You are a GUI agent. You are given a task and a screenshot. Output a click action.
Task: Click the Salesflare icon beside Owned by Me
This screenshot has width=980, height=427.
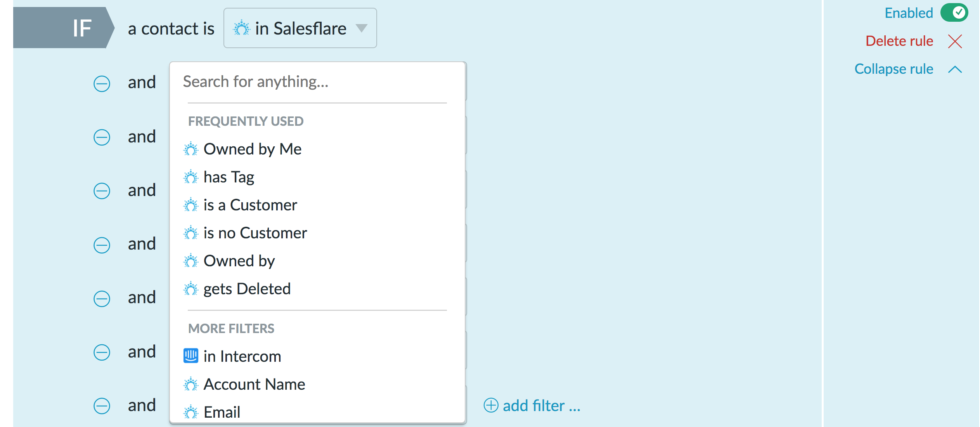pos(190,149)
